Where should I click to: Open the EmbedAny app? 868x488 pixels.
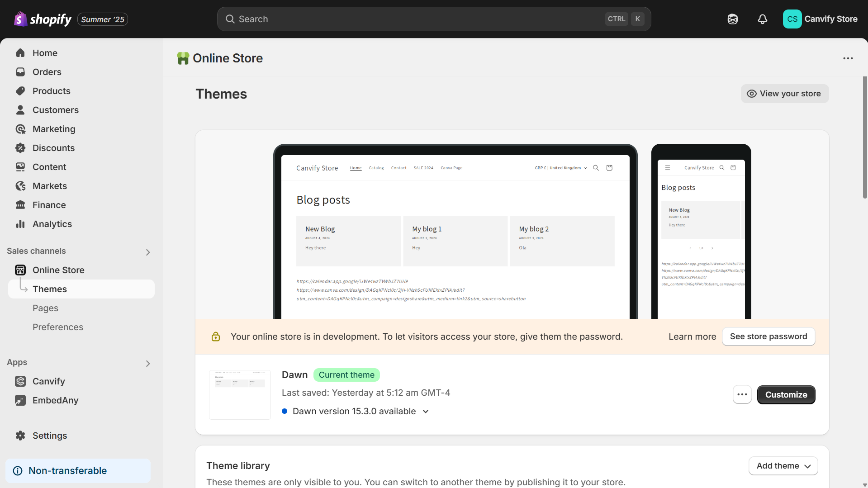[55, 400]
